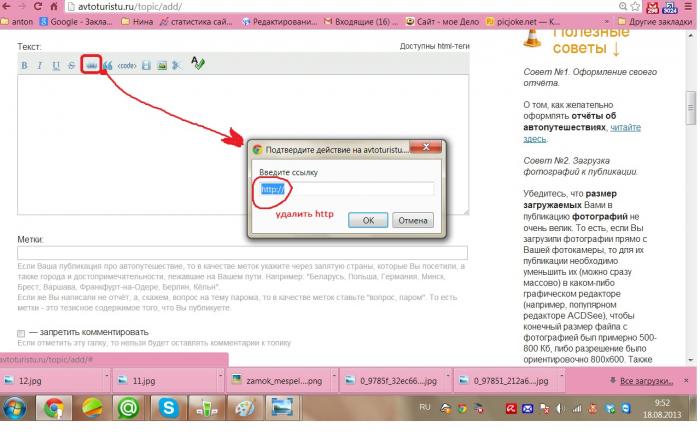This screenshot has width=700, height=438.
Task: Toggle bold formatting in the editor toolbar
Action: click(25, 65)
